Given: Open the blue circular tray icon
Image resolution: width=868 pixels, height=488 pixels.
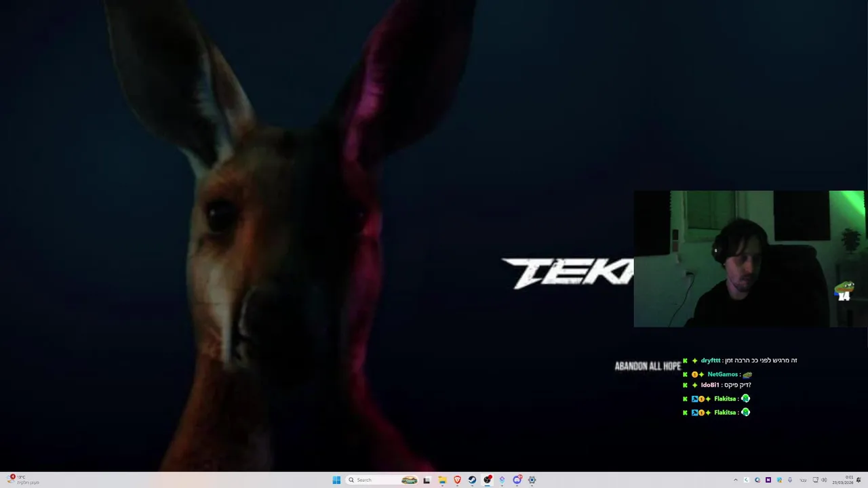Looking at the screenshot, I should pyautogui.click(x=757, y=480).
